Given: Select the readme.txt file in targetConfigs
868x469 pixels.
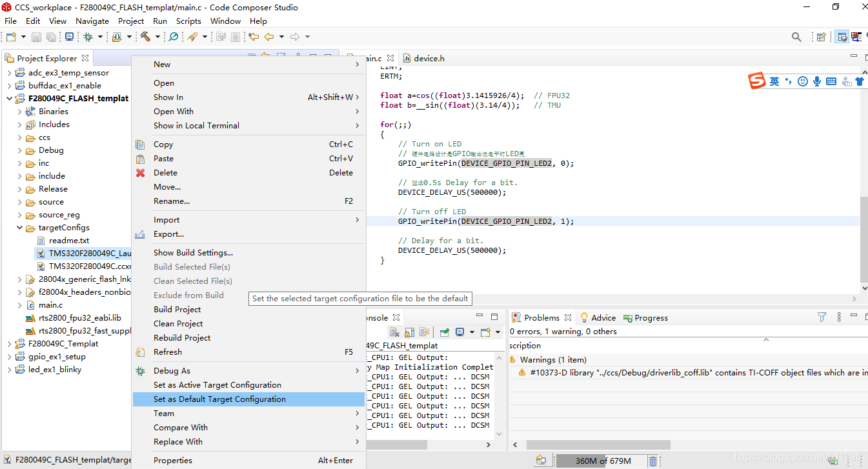Looking at the screenshot, I should point(63,241).
